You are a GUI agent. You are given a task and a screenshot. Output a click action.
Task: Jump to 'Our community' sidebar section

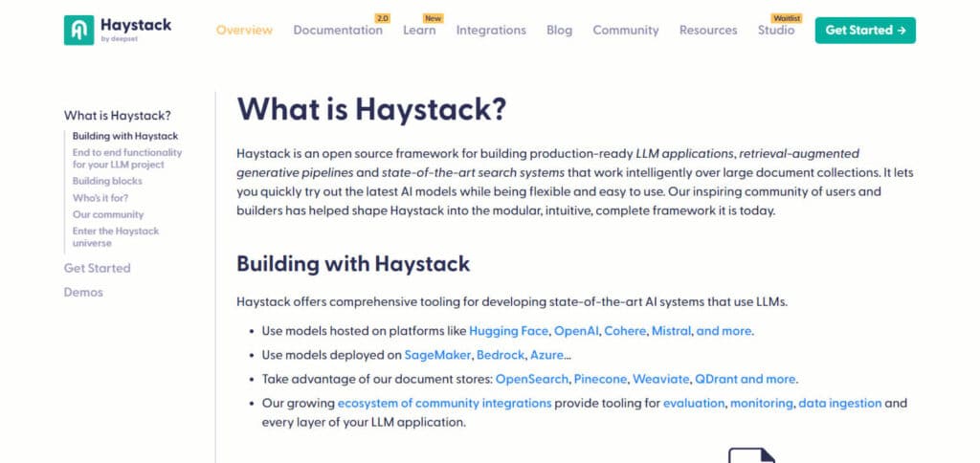[x=108, y=214]
